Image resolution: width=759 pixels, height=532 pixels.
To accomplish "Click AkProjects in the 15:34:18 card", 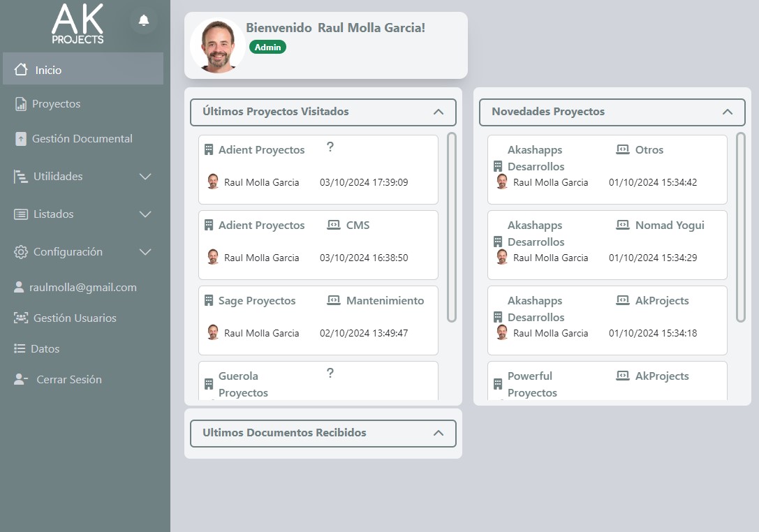I will [x=662, y=301].
